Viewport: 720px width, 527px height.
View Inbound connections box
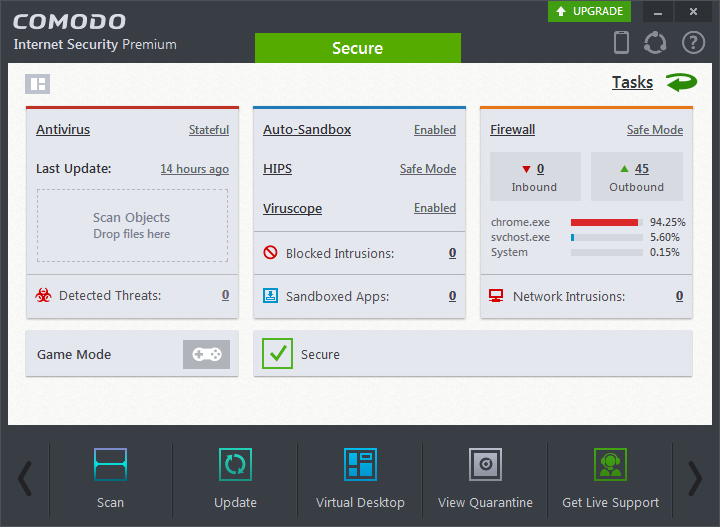coord(535,177)
